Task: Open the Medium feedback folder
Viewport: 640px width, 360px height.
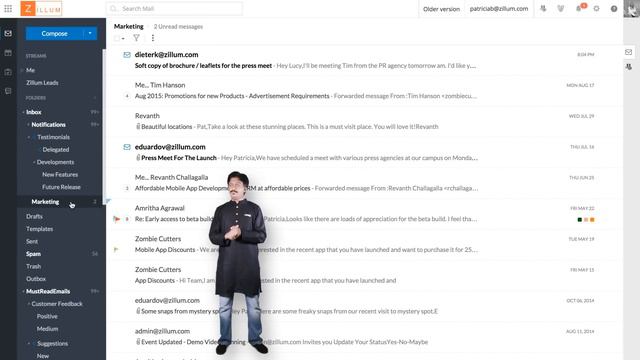Action: click(47, 329)
